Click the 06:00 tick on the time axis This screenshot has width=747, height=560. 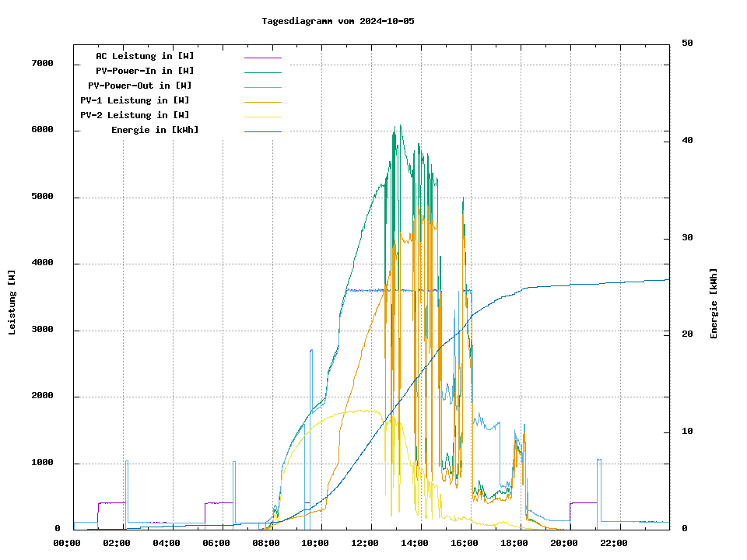(216, 543)
